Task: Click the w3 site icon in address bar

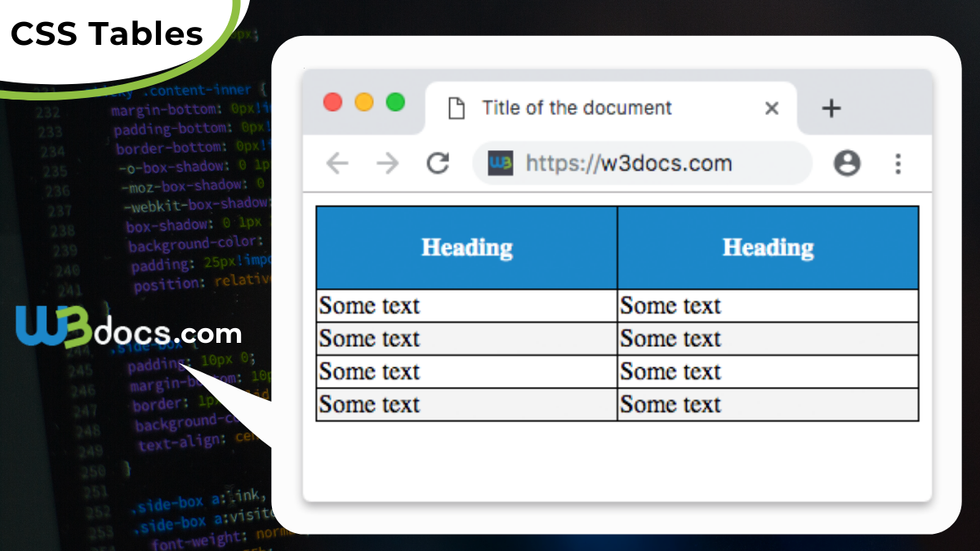Action: click(x=499, y=163)
